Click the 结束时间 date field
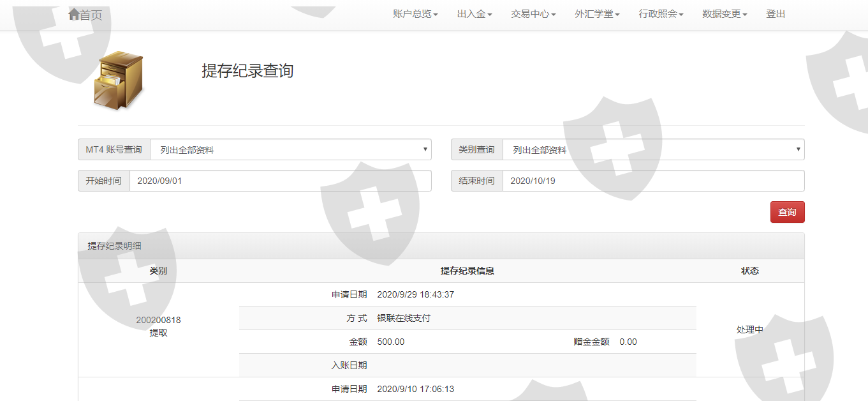Viewport: 868px width, 401px height. pos(653,181)
